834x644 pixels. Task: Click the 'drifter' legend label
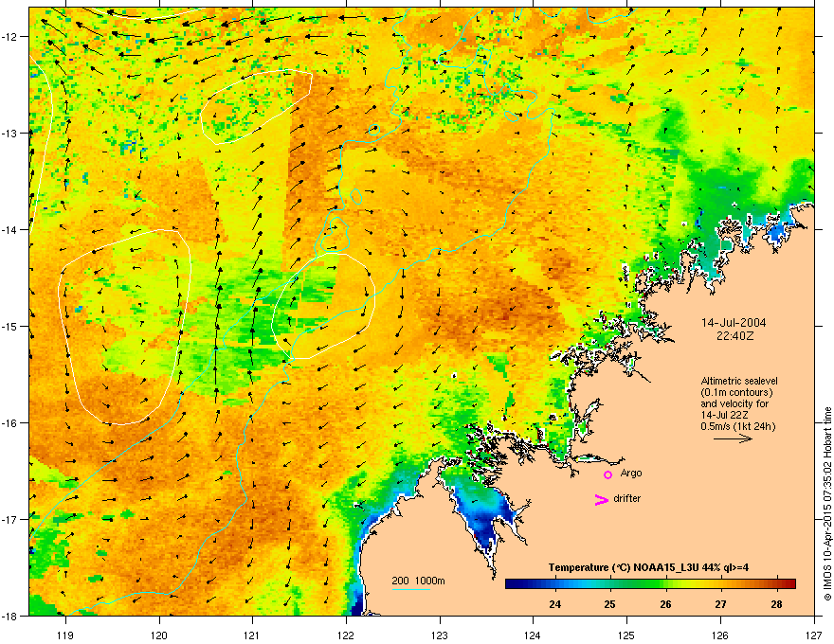627,498
